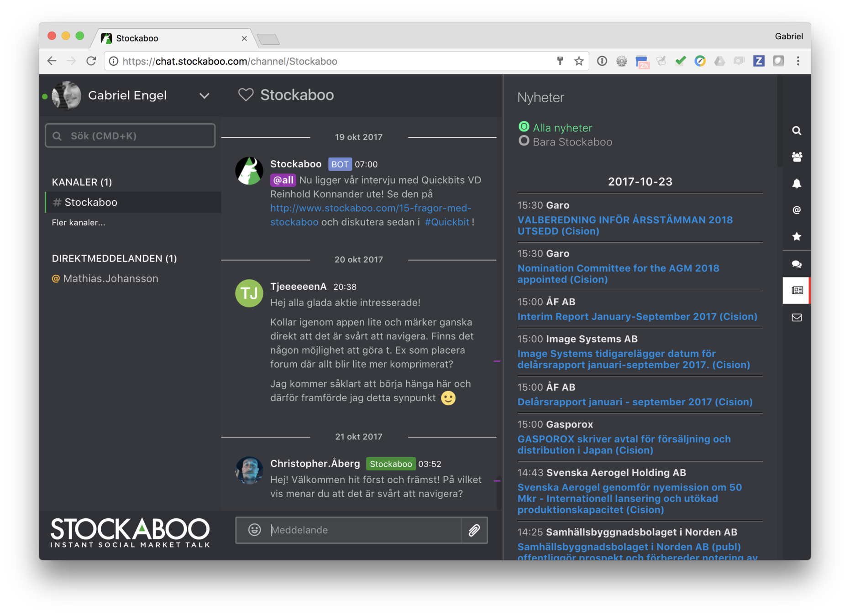Click the DIREKTMEDDELANDEN (1) section header
850x616 pixels.
114,258
